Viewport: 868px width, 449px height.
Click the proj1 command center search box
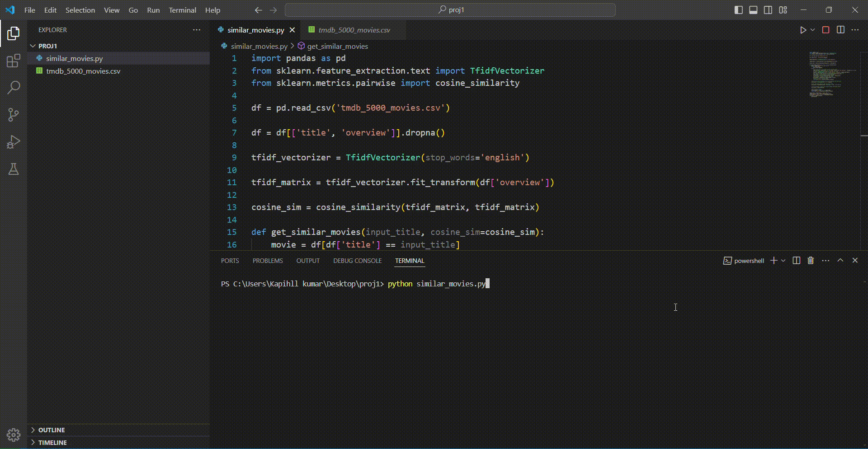(450, 10)
